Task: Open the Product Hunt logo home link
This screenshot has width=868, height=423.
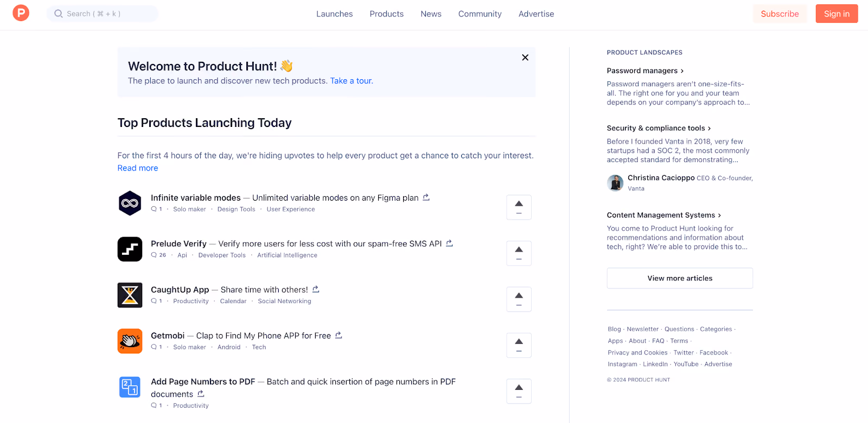Action: [21, 12]
